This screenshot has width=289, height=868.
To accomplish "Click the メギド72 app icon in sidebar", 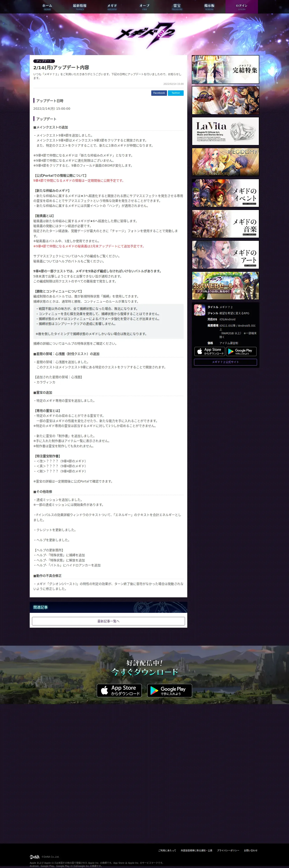I will (200, 310).
